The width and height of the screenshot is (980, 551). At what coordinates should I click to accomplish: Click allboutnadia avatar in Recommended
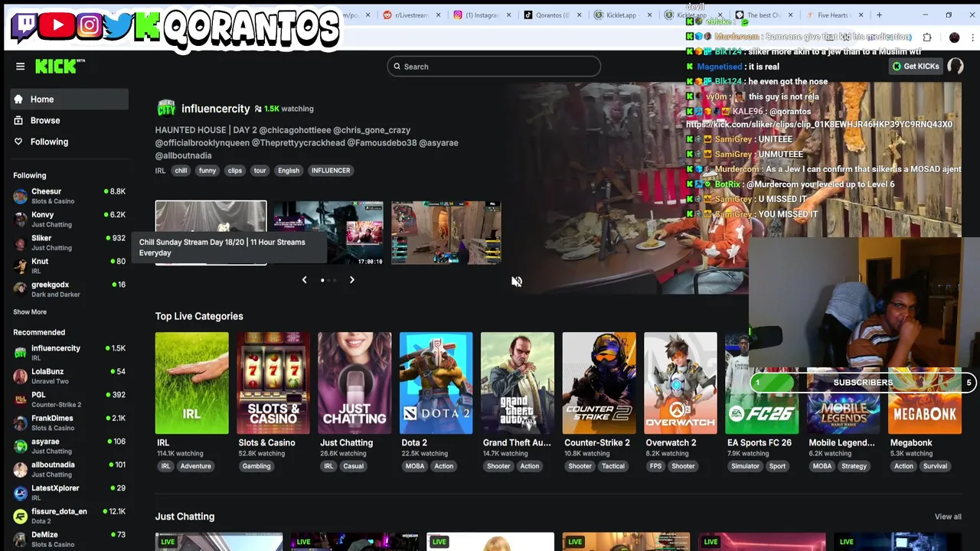point(21,469)
